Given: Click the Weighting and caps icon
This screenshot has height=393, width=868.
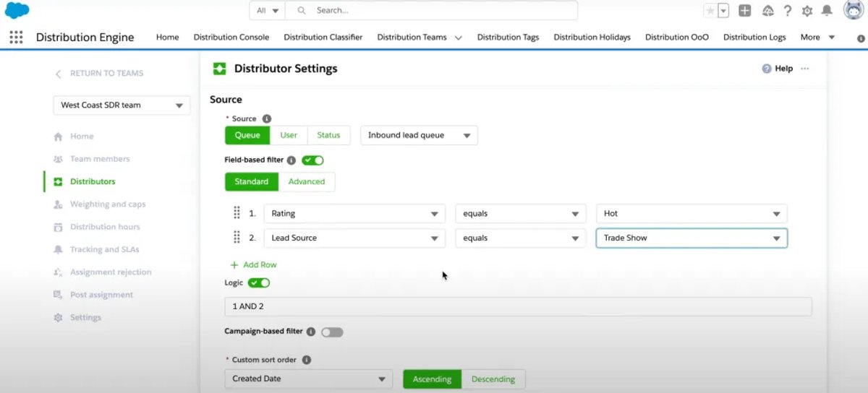Looking at the screenshot, I should point(58,204).
